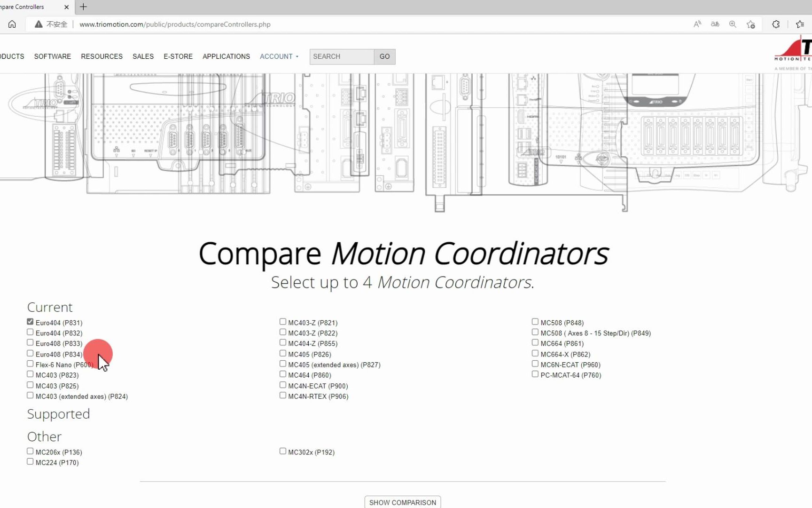Check the MC664-X (P862) checkbox
812x508 pixels.
coord(535,353)
